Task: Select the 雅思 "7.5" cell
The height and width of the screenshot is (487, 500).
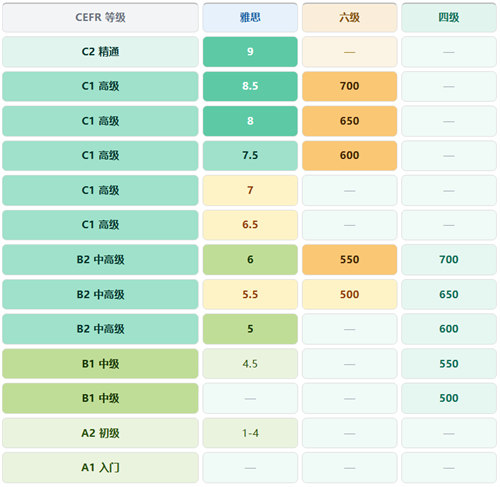Action: [x=250, y=156]
